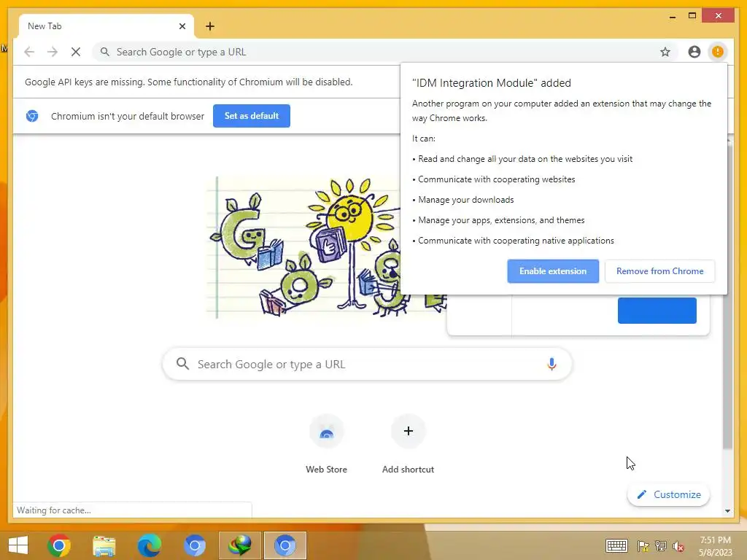Viewport: 747px width, 560px height.
Task: Click "Manage your downloads" permission text
Action: (466, 200)
